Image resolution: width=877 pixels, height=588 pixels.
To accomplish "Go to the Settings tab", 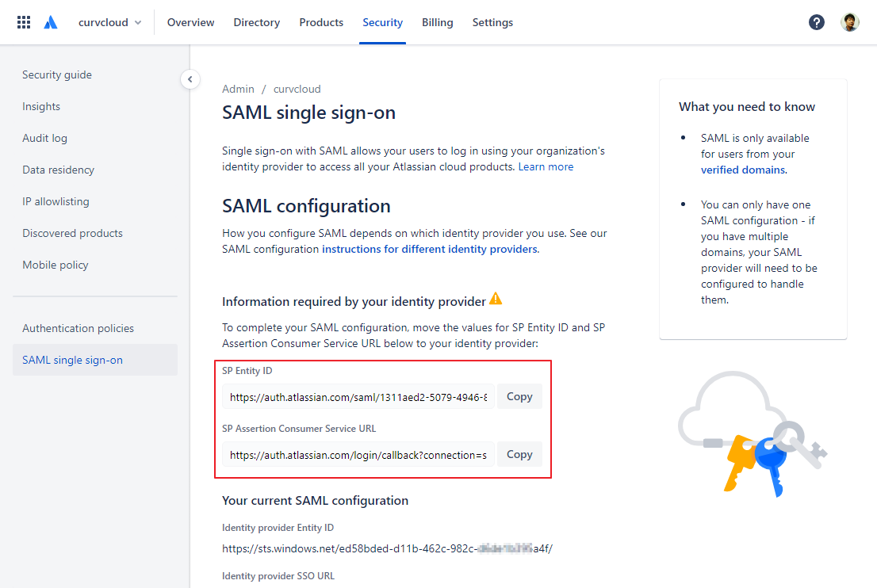I will [492, 22].
